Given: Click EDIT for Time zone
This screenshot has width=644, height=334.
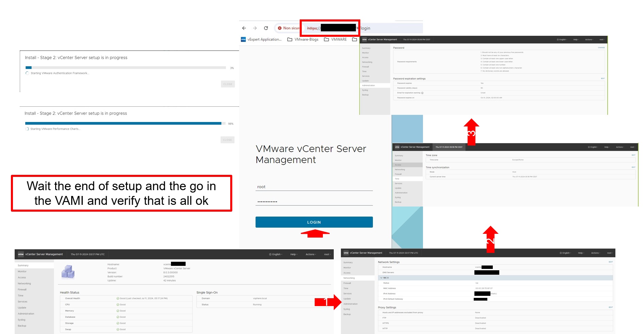Looking at the screenshot, I should pyautogui.click(x=633, y=155).
